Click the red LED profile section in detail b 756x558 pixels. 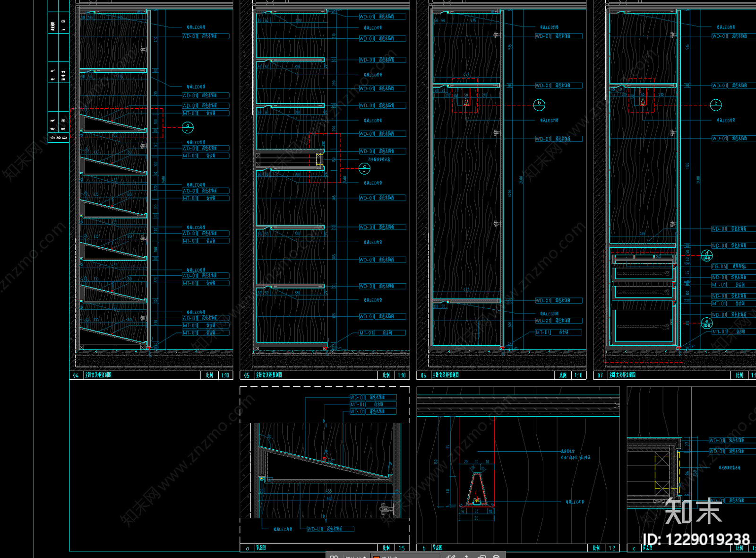tap(477, 488)
